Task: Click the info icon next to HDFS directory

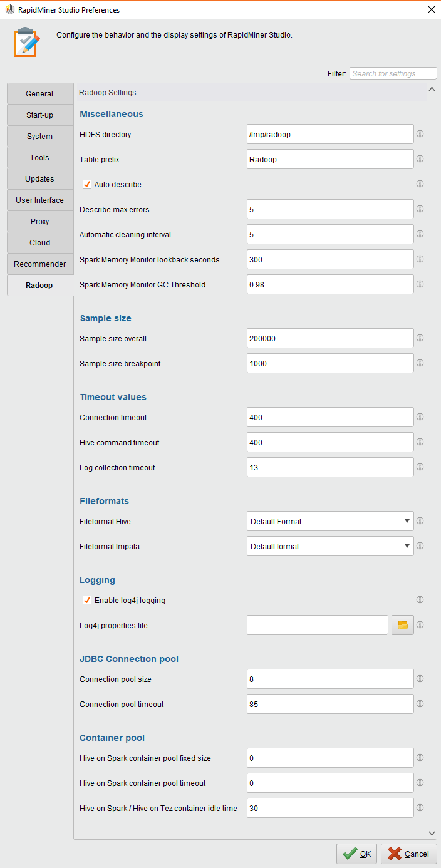Action: click(420, 134)
